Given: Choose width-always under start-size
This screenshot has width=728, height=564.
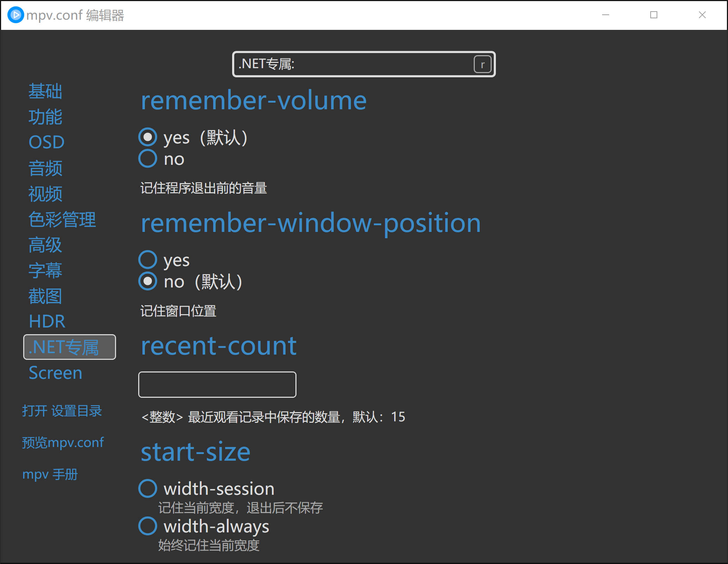Looking at the screenshot, I should (x=148, y=526).
